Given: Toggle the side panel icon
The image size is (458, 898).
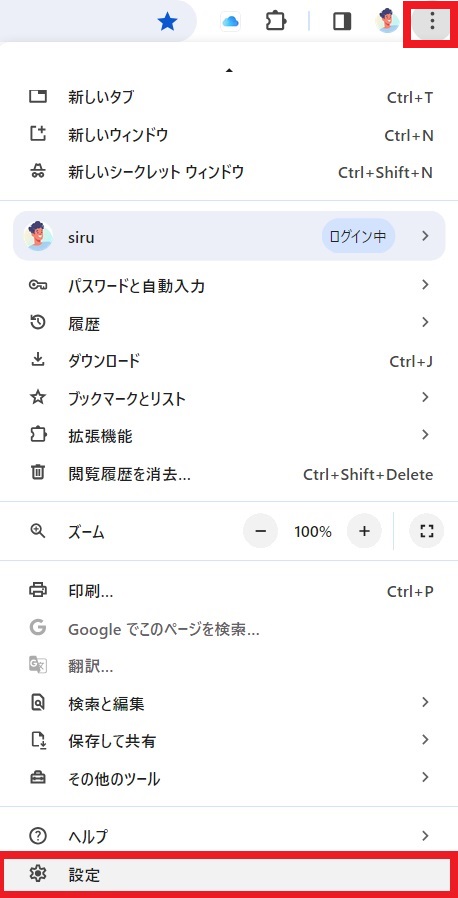Looking at the screenshot, I should coord(342,22).
